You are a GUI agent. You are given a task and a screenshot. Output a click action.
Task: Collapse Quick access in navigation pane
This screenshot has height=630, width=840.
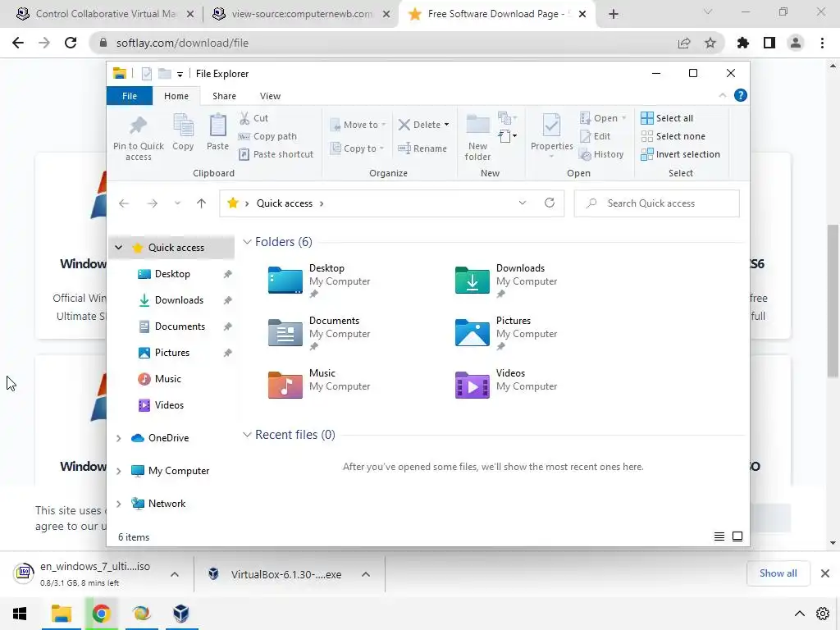(x=118, y=248)
